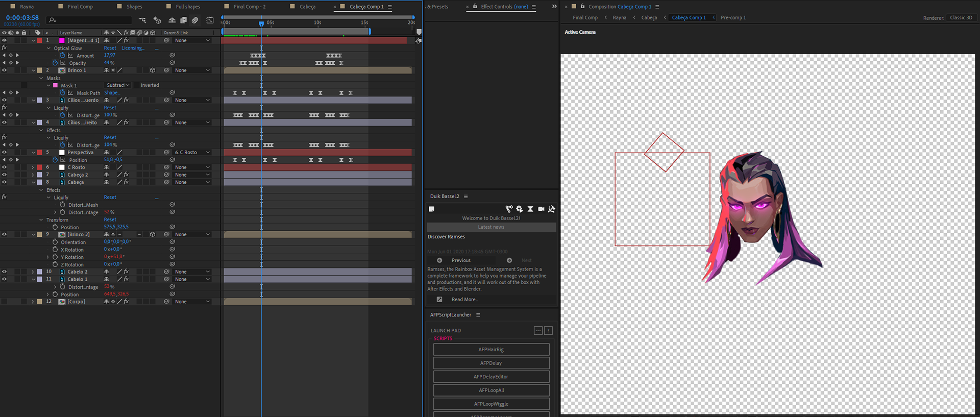This screenshot has width=980, height=417.
Task: Open Duik Bassel.2 panel menu
Action: [465, 196]
